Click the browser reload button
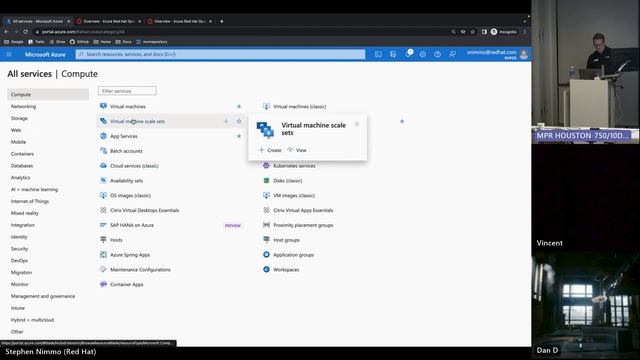The height and width of the screenshot is (360, 640). coord(25,31)
